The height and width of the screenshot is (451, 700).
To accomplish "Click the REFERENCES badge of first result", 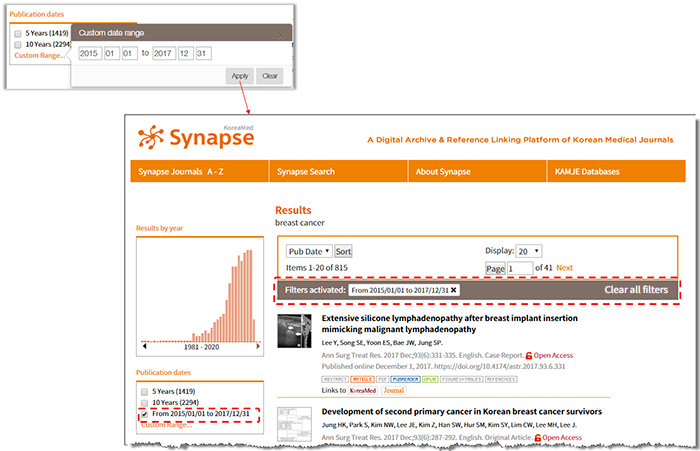I will point(501,379).
